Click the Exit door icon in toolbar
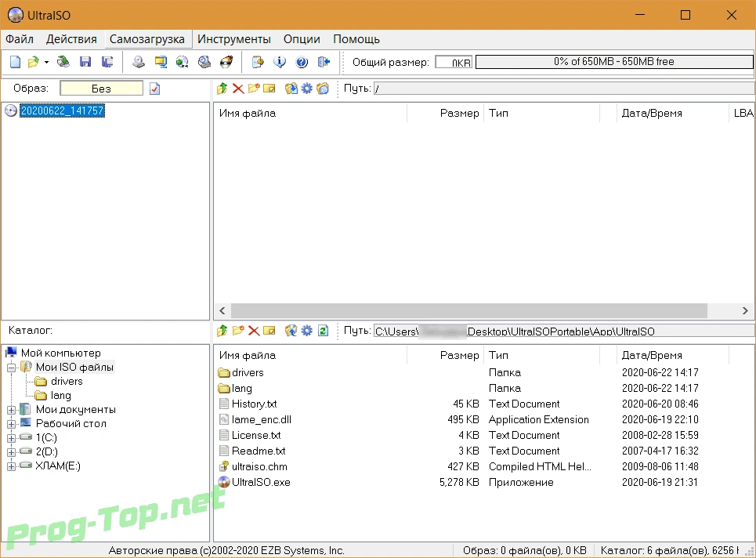The width and height of the screenshot is (756, 558). click(x=324, y=62)
